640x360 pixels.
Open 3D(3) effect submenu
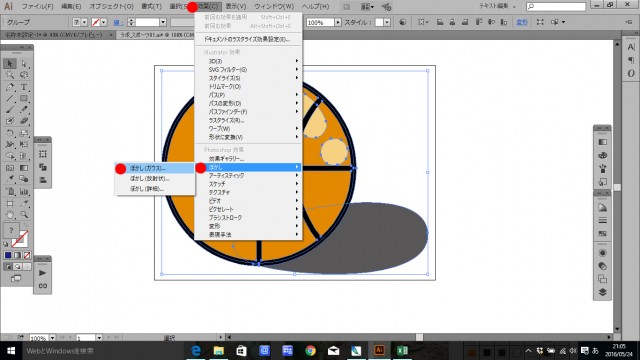tap(249, 61)
